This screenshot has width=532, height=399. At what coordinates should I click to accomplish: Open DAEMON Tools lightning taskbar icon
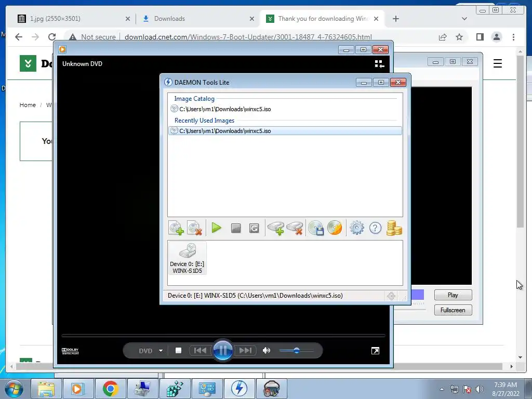point(239,389)
